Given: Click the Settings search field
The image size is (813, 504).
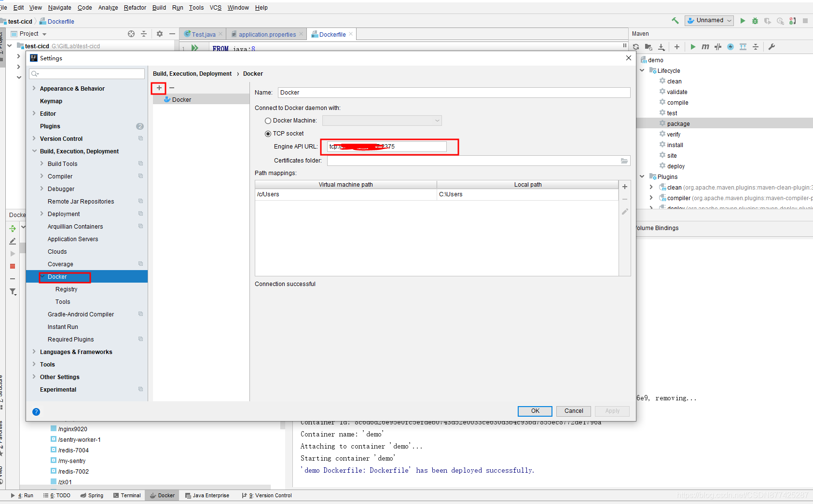Looking at the screenshot, I should (x=87, y=73).
